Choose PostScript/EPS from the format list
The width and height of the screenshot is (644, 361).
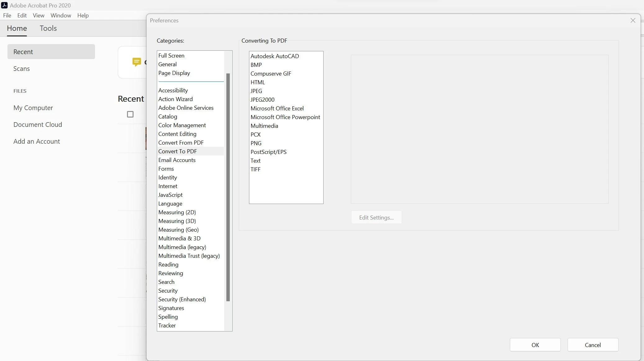pos(268,152)
